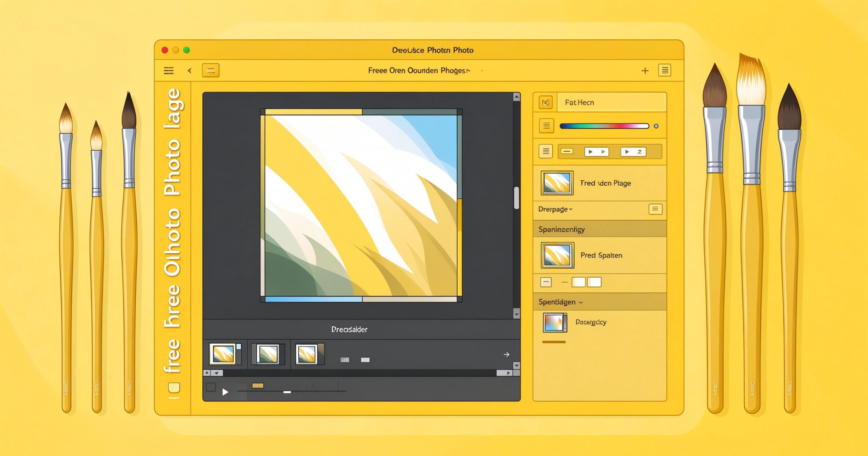Select the Dreosaider tab
868x456 pixels.
point(349,329)
